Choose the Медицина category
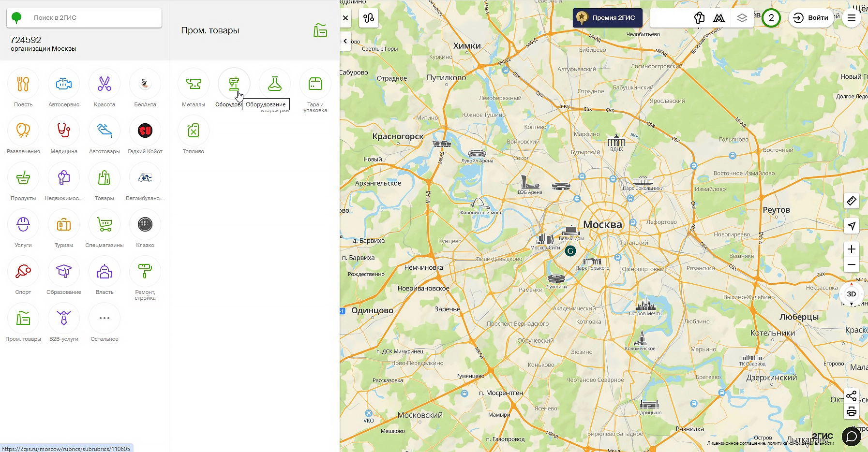Screen dimensions: 868x452 [x=64, y=131]
